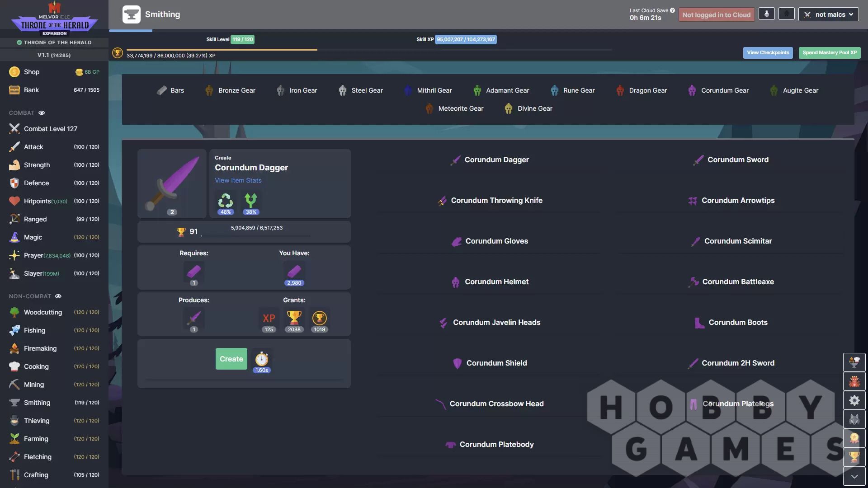Select the Corundum Platebody recipe
This screenshot has height=488, width=868.
[x=496, y=445]
